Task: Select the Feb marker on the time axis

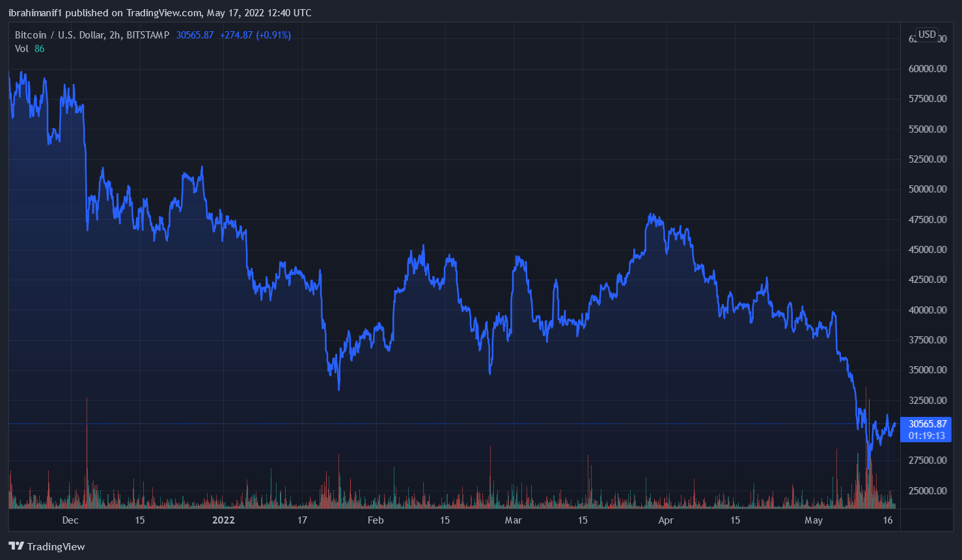Action: pos(376,520)
